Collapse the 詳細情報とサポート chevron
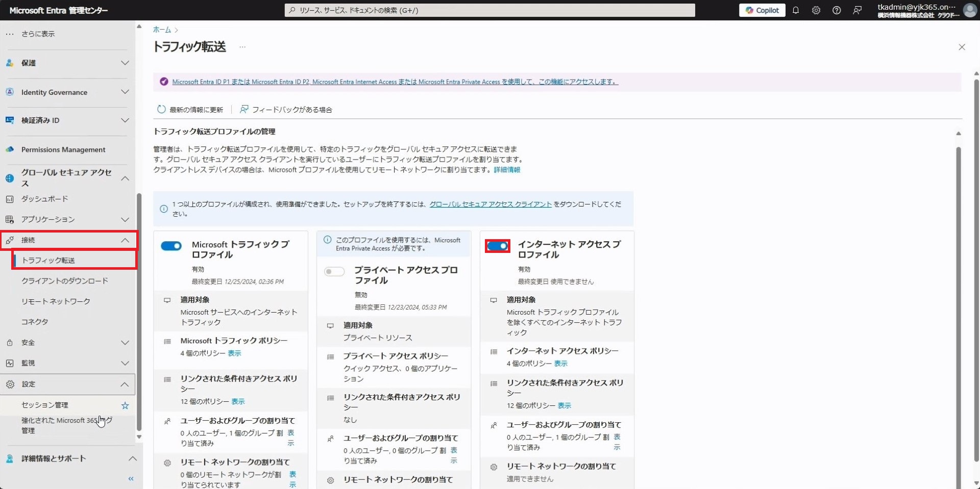This screenshot has width=980, height=489. (x=132, y=458)
